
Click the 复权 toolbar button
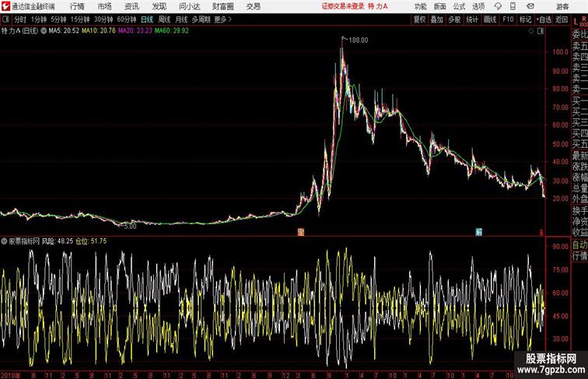click(x=420, y=19)
